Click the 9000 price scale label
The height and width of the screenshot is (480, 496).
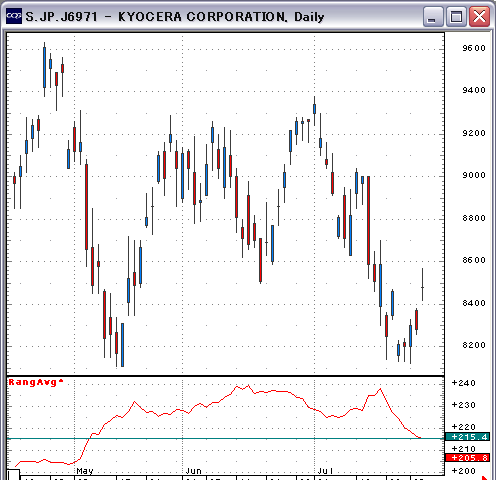click(x=474, y=175)
